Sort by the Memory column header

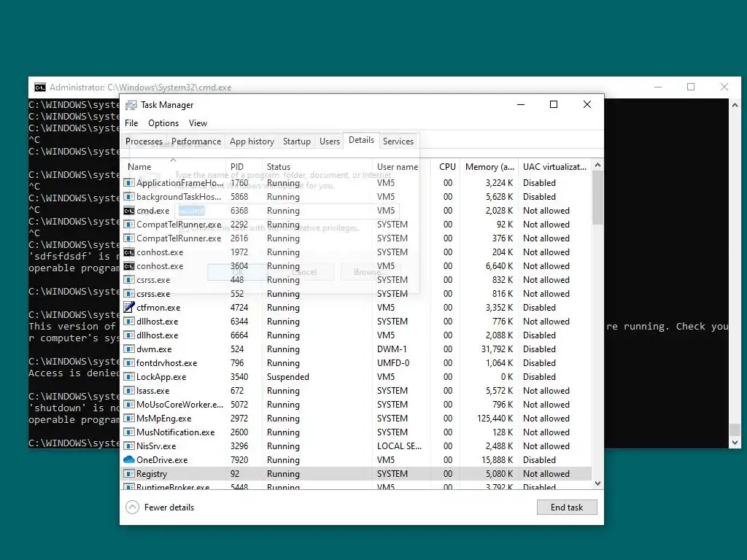[x=489, y=167]
